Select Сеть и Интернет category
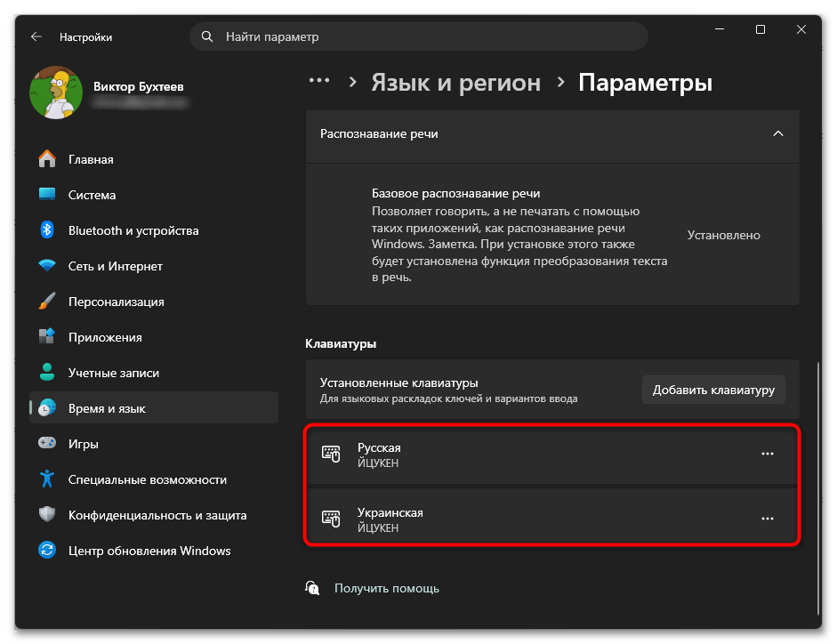837x644 pixels. click(154, 265)
